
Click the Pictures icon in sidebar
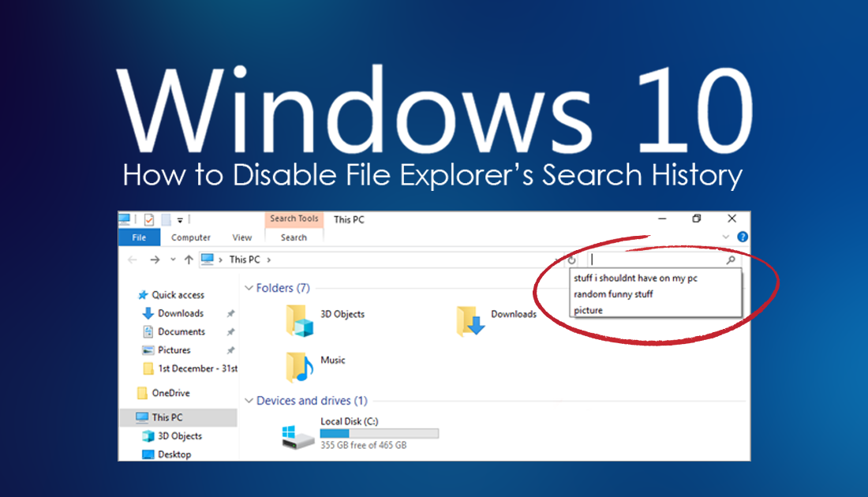(148, 349)
